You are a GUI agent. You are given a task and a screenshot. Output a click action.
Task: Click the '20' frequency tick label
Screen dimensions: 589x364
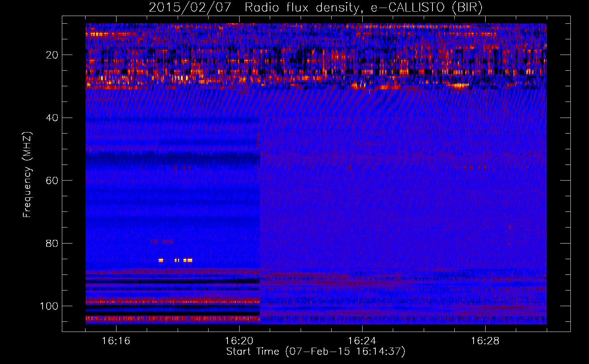click(52, 55)
